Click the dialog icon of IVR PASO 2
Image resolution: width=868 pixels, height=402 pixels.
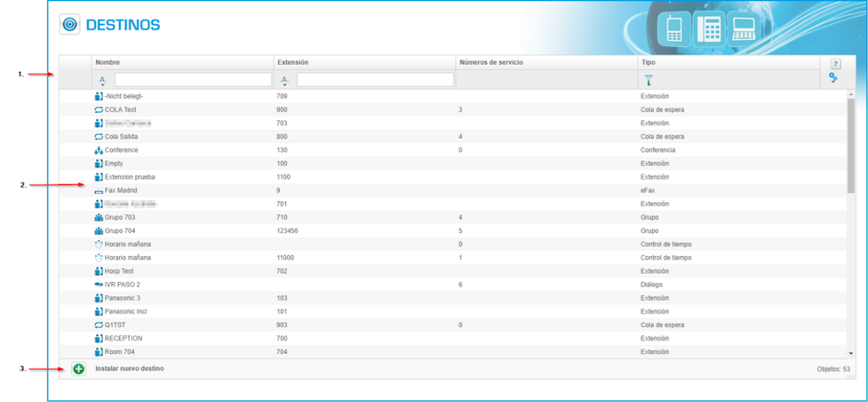coord(99,285)
